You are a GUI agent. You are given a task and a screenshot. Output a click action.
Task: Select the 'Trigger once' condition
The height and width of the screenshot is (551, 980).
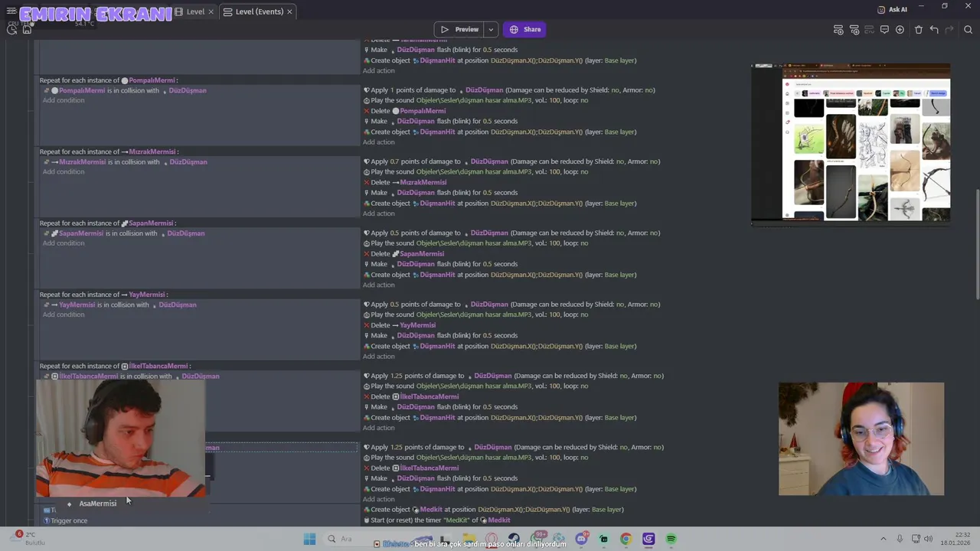click(x=65, y=520)
